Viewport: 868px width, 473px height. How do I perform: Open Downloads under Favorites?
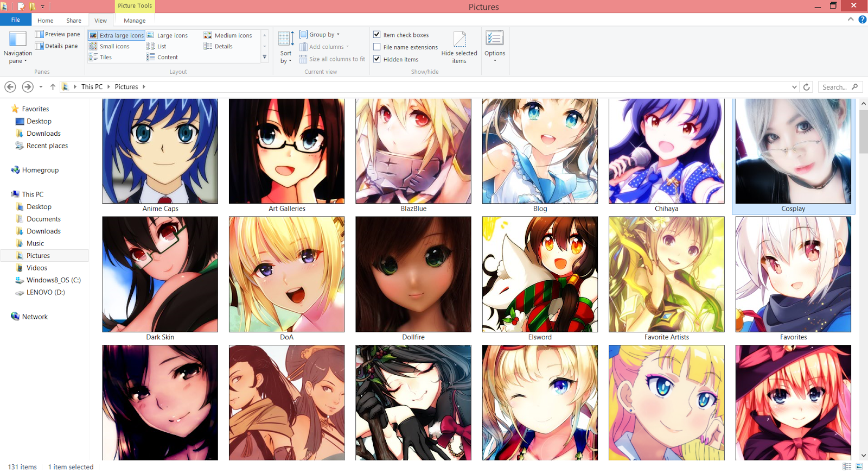coord(38,134)
